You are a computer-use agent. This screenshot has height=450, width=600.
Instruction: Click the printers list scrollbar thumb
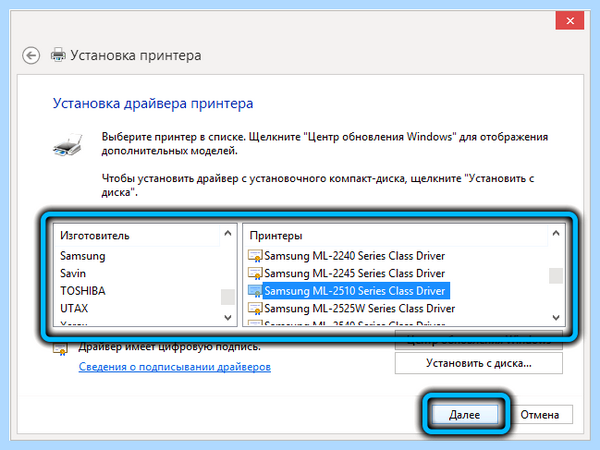556,276
